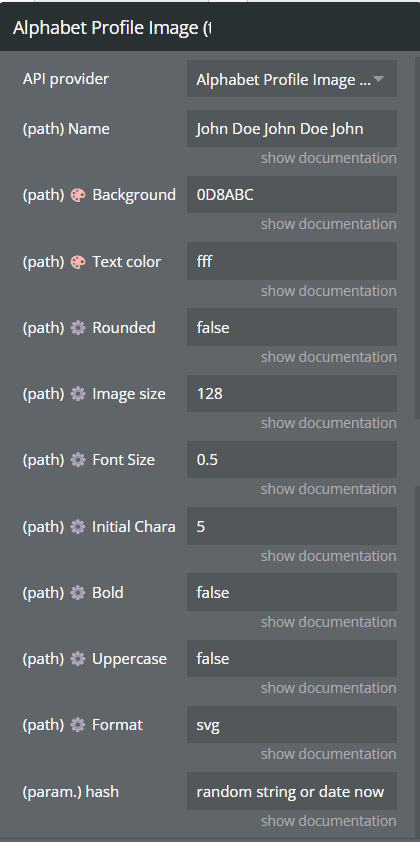Click the gear icon next to Image size
The width and height of the screenshot is (420, 843).
[78, 394]
